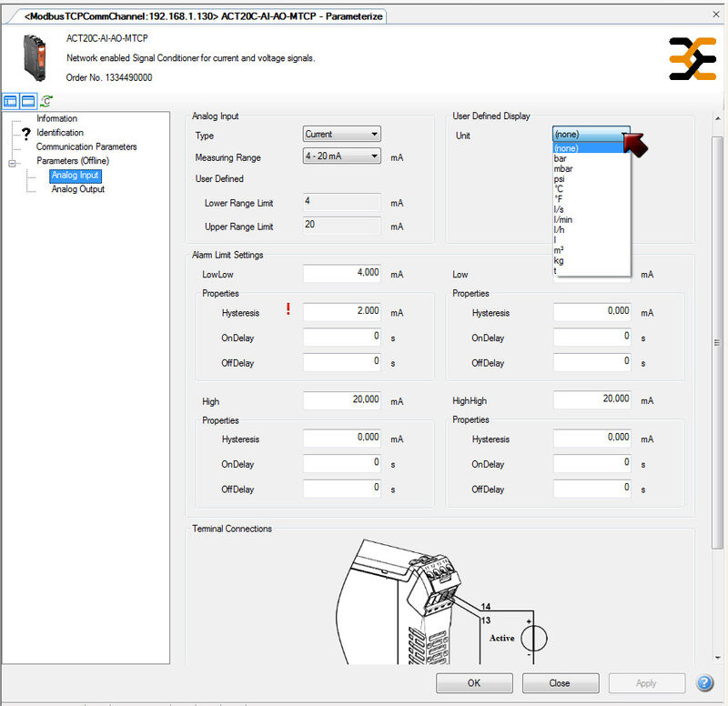Click the Low OnDelay field
Screen dimensions: 728x706
point(592,337)
